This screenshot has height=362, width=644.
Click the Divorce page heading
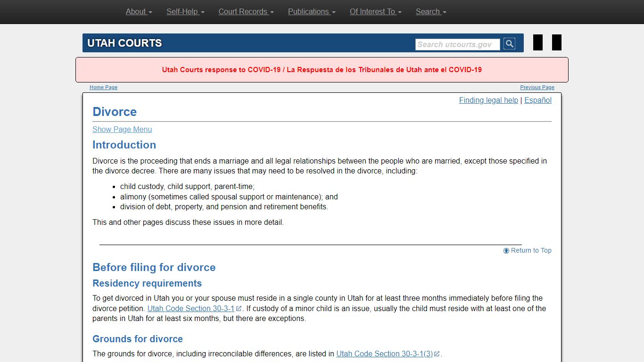pyautogui.click(x=115, y=112)
